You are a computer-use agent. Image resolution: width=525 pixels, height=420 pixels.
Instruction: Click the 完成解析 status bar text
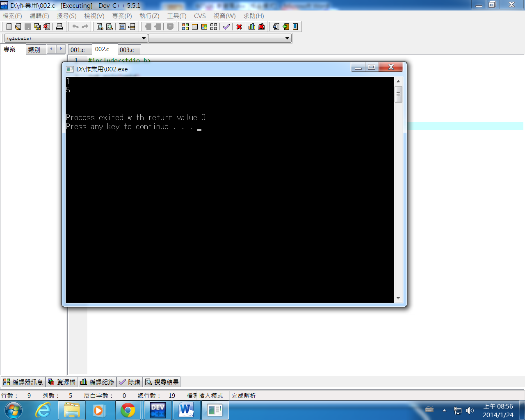click(244, 396)
